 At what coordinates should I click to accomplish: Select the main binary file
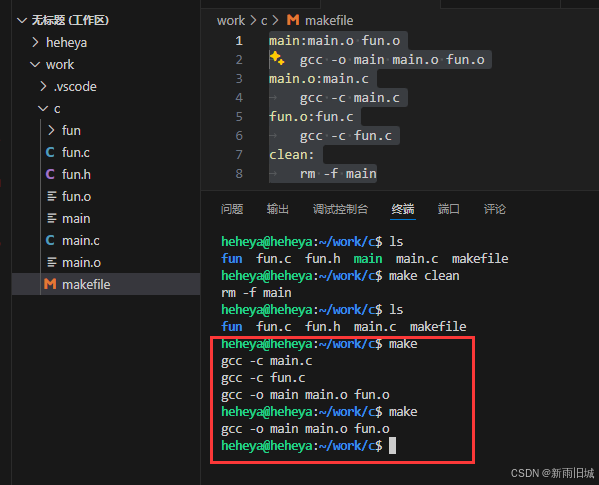click(76, 219)
